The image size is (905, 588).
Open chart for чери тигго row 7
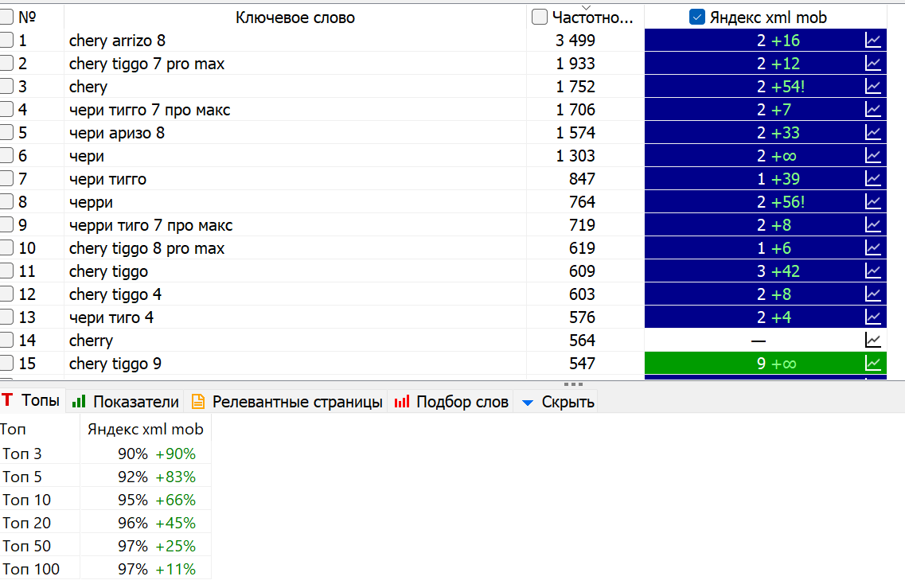872,179
